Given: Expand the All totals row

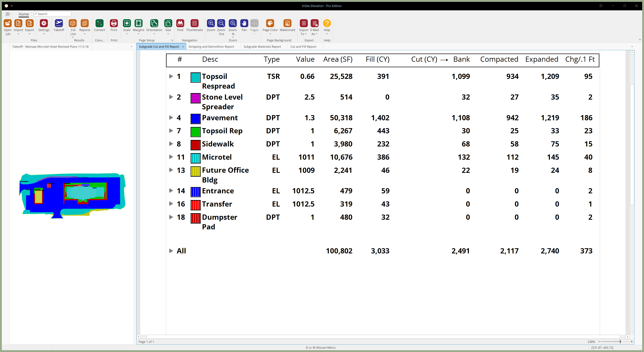Looking at the screenshot, I should tap(171, 251).
